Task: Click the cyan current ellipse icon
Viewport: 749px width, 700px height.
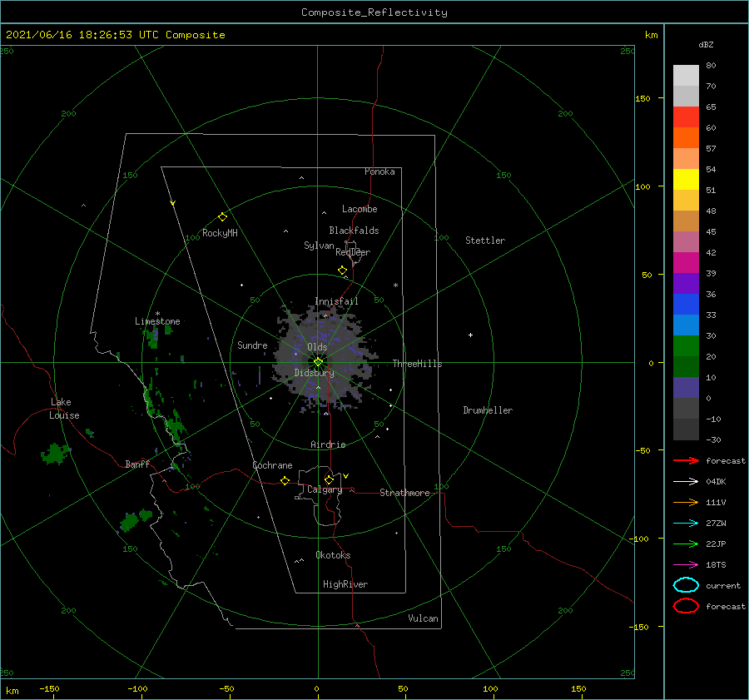Action: (686, 585)
